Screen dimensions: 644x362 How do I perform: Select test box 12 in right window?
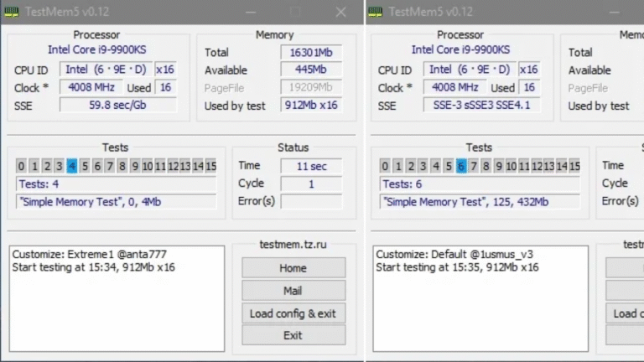(x=537, y=166)
